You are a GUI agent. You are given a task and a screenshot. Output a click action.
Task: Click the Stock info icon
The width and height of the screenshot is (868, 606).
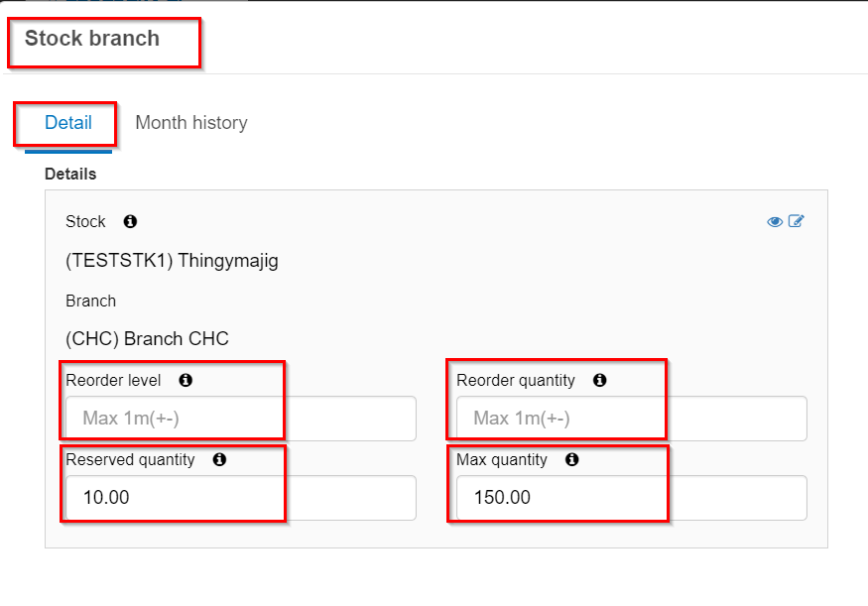(130, 221)
